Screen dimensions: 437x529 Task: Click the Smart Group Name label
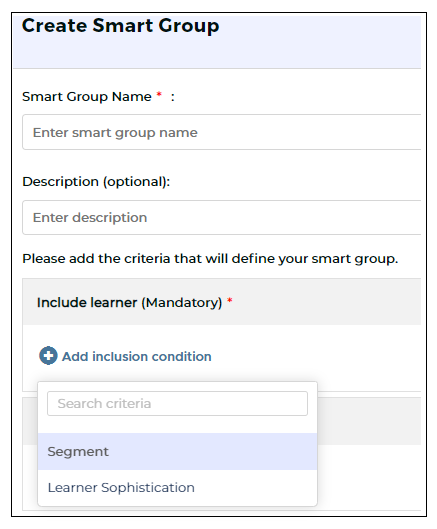87,97
